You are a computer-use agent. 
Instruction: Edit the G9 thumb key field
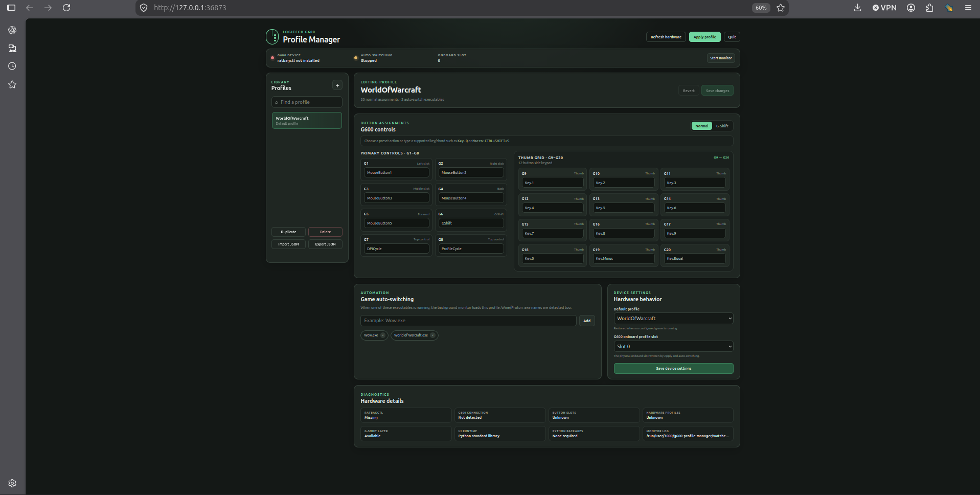pyautogui.click(x=552, y=183)
